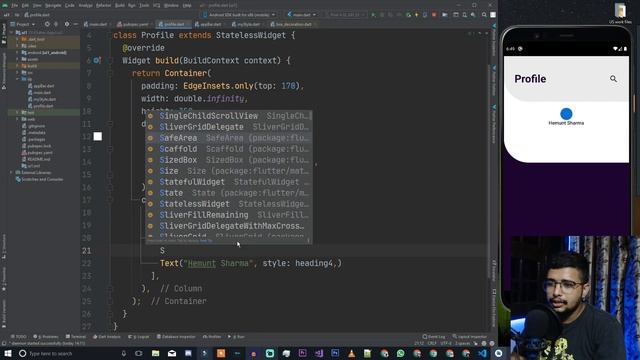Open the Logcat tool window
This screenshot has width=640, height=360.
click(139, 337)
